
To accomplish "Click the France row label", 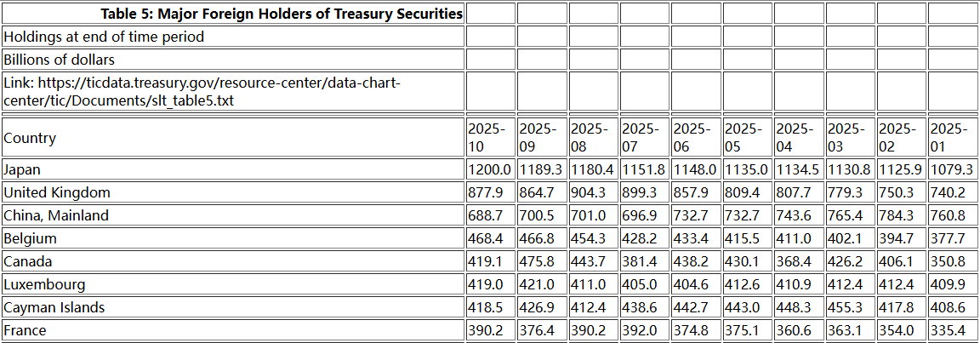I will tap(233, 330).
